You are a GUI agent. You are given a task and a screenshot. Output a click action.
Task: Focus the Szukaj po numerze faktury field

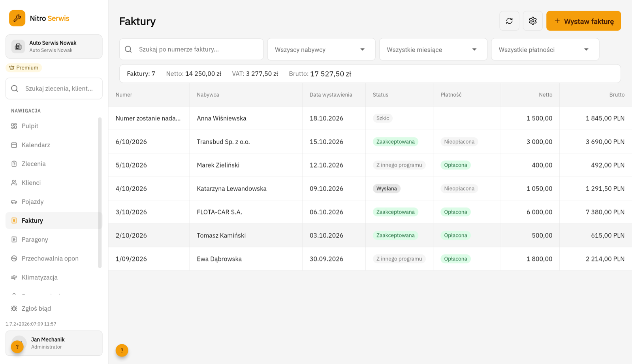point(191,49)
